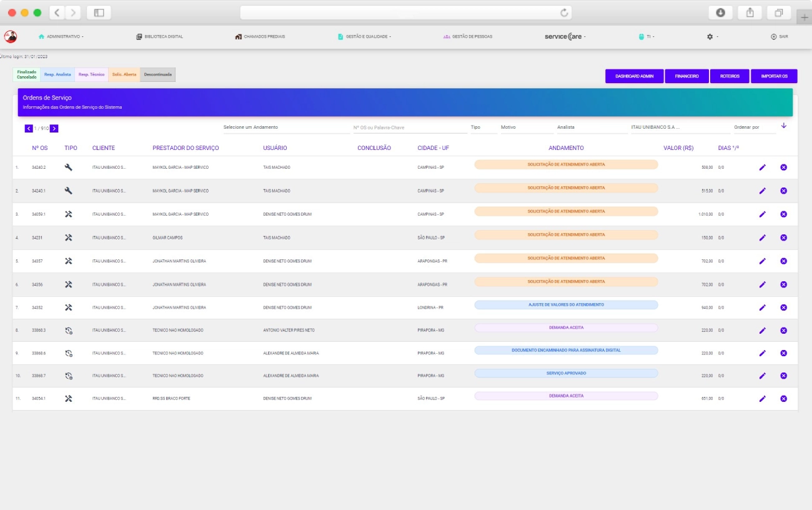The width and height of the screenshot is (812, 510).
Task: Open the settings gear menu
Action: [x=710, y=37]
